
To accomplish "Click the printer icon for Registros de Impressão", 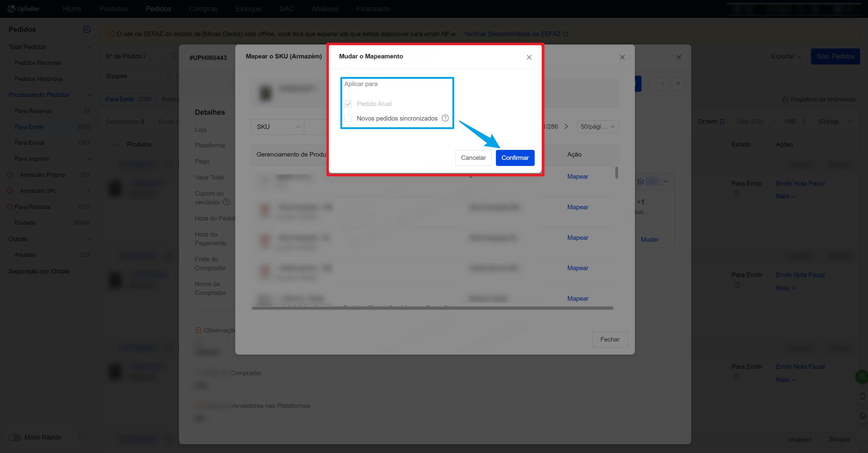I will click(785, 99).
